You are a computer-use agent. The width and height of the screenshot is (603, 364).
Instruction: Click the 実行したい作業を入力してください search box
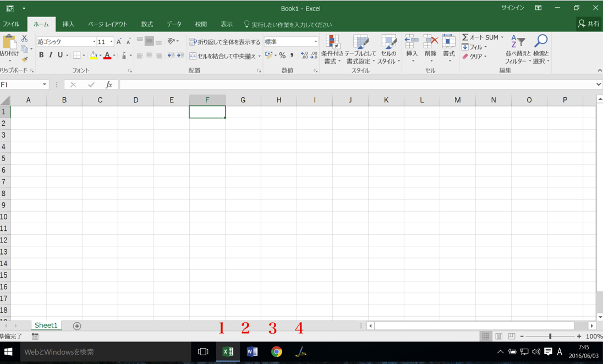pyautogui.click(x=288, y=25)
